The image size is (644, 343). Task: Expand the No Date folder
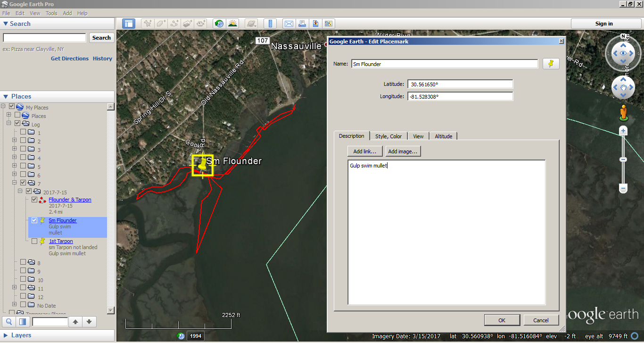coord(15,305)
